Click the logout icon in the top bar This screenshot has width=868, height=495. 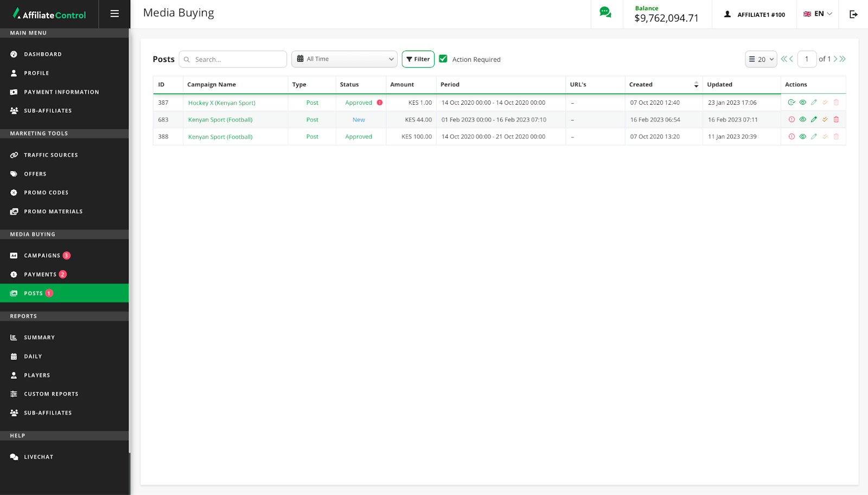[853, 14]
